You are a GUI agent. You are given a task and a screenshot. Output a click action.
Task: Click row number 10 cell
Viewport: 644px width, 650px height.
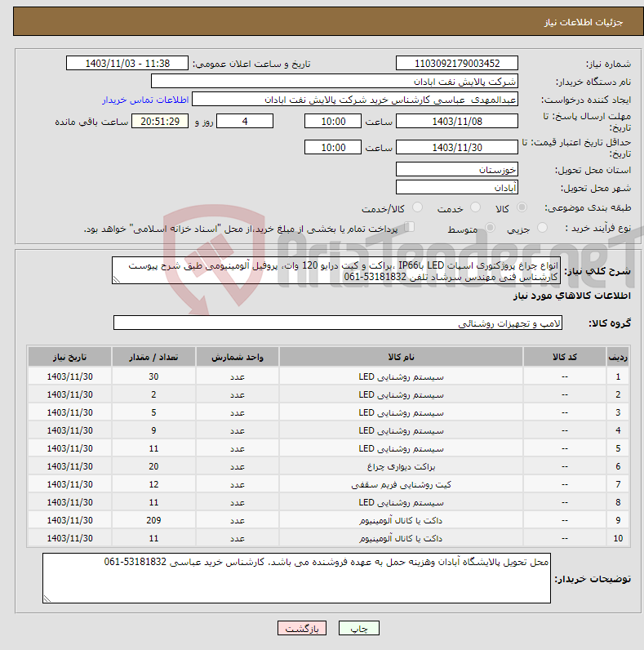pyautogui.click(x=618, y=538)
